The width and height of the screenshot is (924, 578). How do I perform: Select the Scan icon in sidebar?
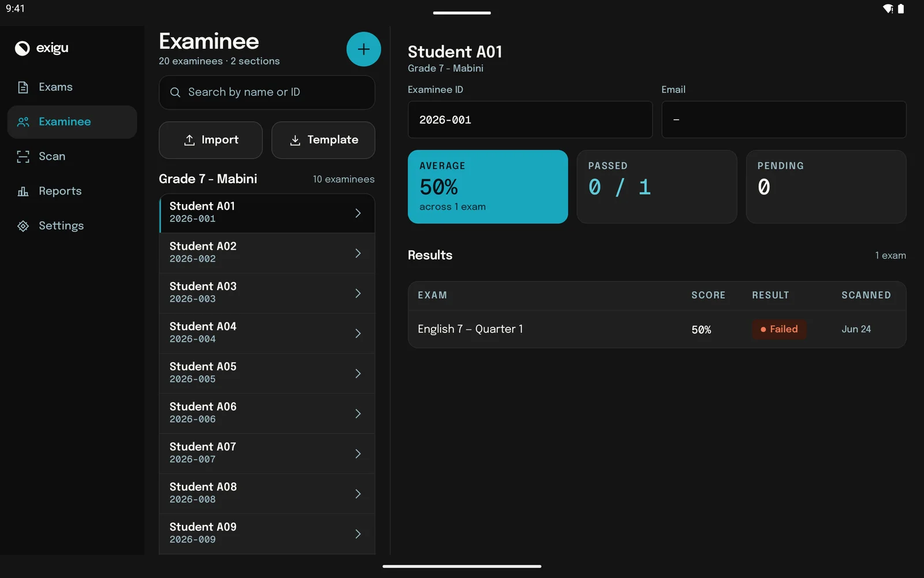(x=23, y=157)
